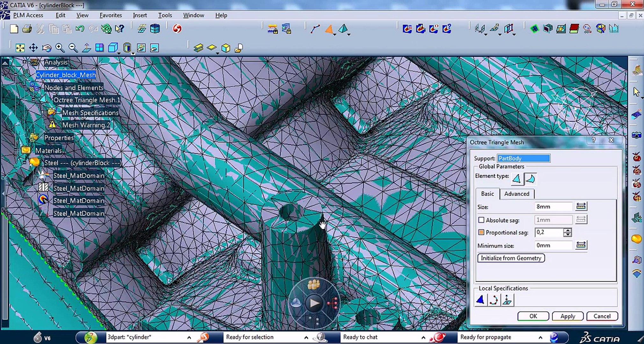
Task: Click the local mesh size specification icon
Action: (x=480, y=300)
